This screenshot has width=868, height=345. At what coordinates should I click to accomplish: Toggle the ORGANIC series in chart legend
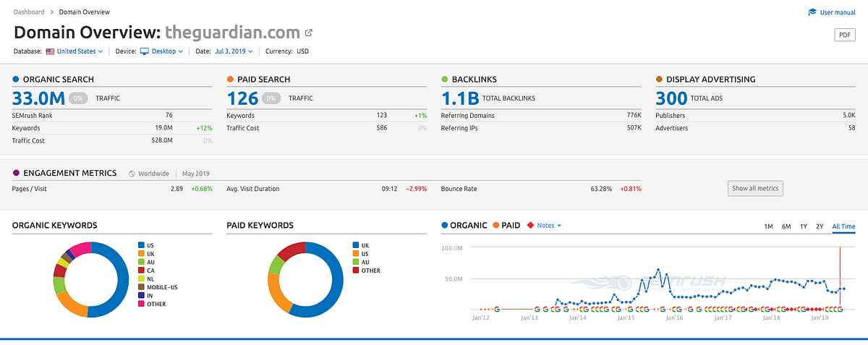pyautogui.click(x=464, y=226)
